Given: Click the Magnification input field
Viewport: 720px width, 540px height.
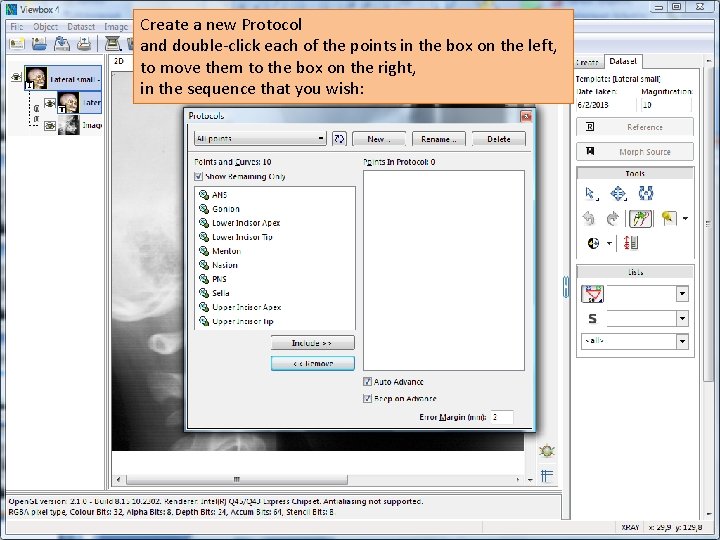Looking at the screenshot, I should point(666,105).
